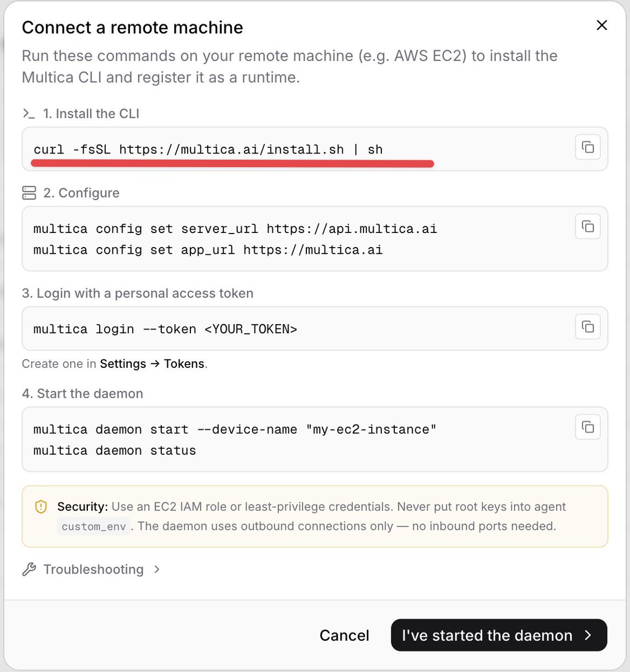Click the curl -fsSL install command text
630x672 pixels.
pyautogui.click(x=208, y=150)
